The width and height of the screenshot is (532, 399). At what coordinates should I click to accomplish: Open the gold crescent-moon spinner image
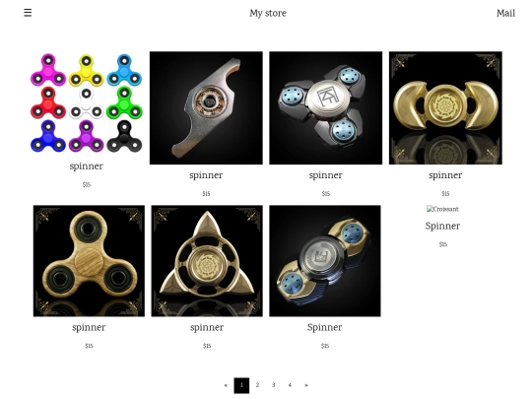(445, 108)
